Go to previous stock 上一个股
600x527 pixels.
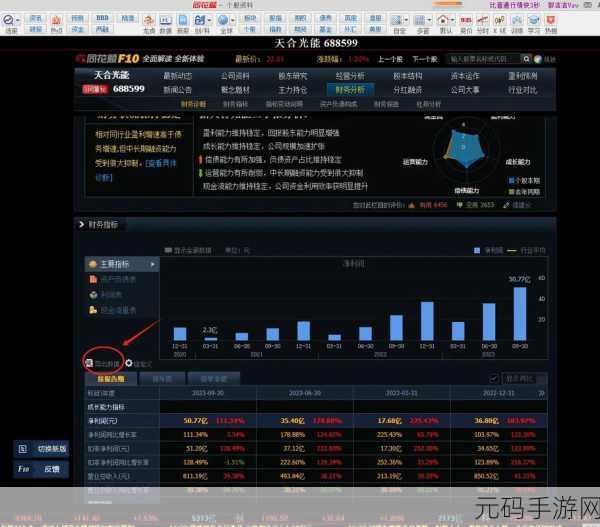pos(390,59)
